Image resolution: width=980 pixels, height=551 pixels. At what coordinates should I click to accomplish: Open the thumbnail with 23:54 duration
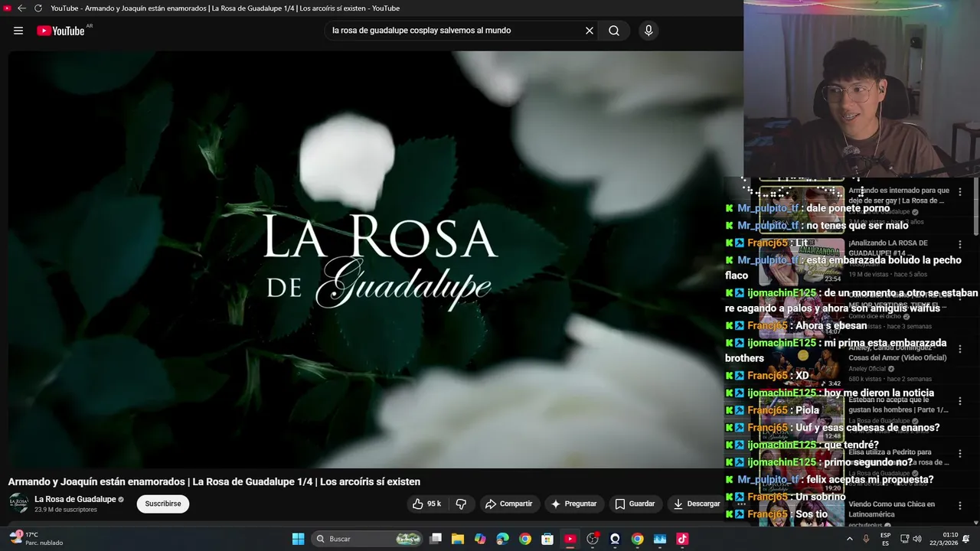(x=802, y=261)
